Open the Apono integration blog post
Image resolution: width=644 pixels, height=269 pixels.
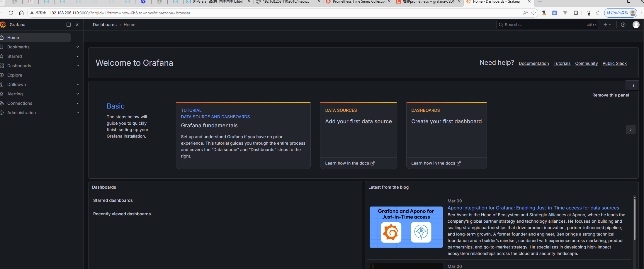click(x=533, y=208)
